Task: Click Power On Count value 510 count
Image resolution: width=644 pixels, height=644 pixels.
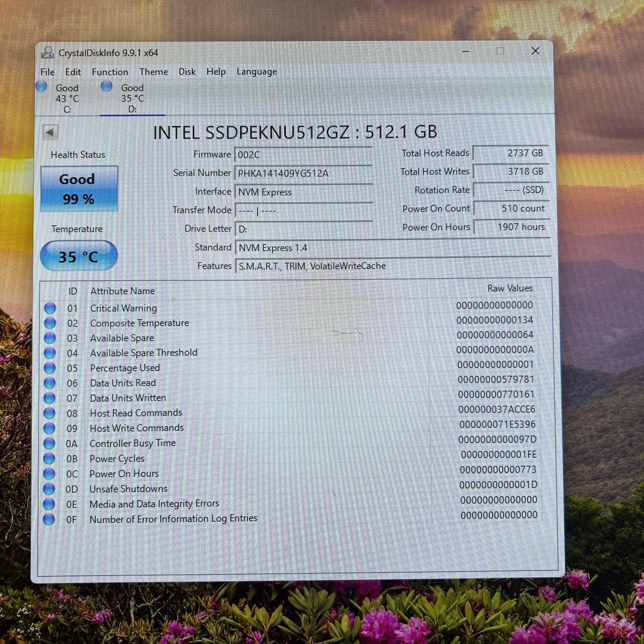Action: pyautogui.click(x=512, y=208)
